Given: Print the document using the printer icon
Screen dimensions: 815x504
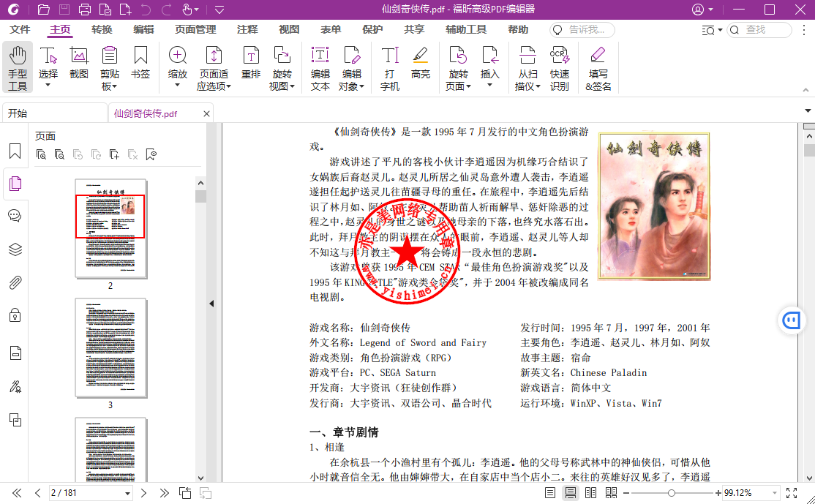Looking at the screenshot, I should pyautogui.click(x=84, y=10).
